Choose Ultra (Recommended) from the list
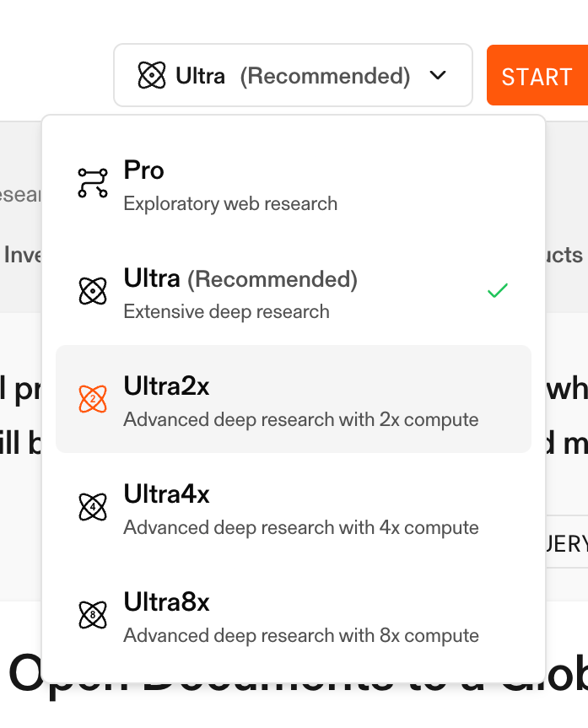Image resolution: width=588 pixels, height=728 pixels. pyautogui.click(x=240, y=279)
